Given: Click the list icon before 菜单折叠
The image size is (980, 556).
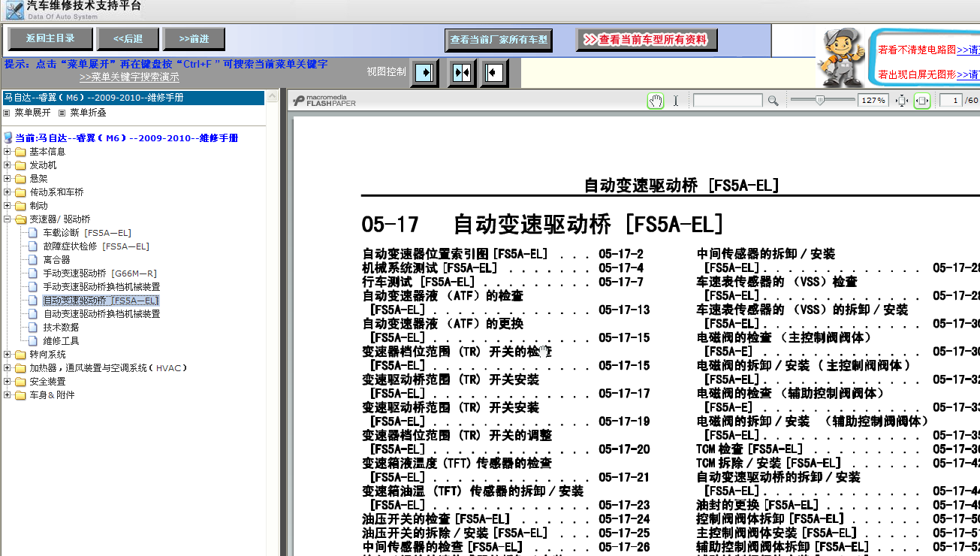Looking at the screenshot, I should click(x=62, y=113).
